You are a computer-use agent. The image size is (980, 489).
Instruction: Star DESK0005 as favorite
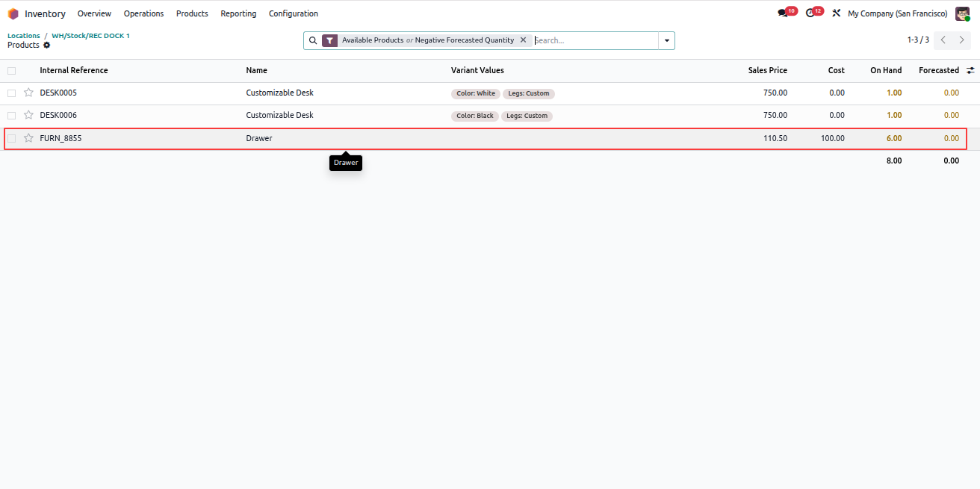(x=28, y=93)
